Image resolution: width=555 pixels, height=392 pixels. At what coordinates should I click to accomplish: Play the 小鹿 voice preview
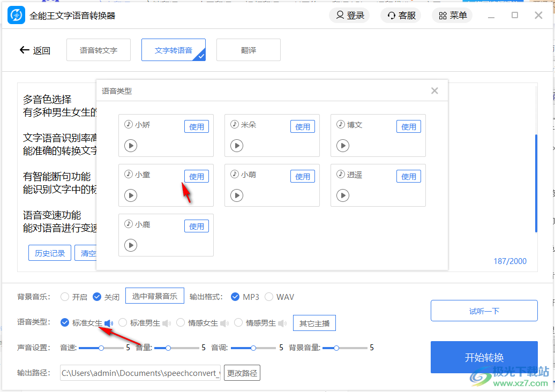[x=130, y=245]
